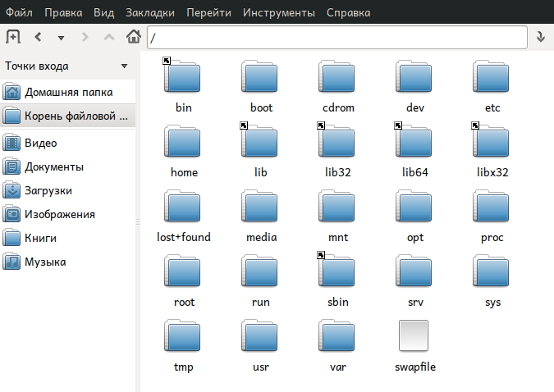The height and width of the screenshot is (392, 554).
Task: Click the Go arrow next to the path bar
Action: [x=541, y=37]
